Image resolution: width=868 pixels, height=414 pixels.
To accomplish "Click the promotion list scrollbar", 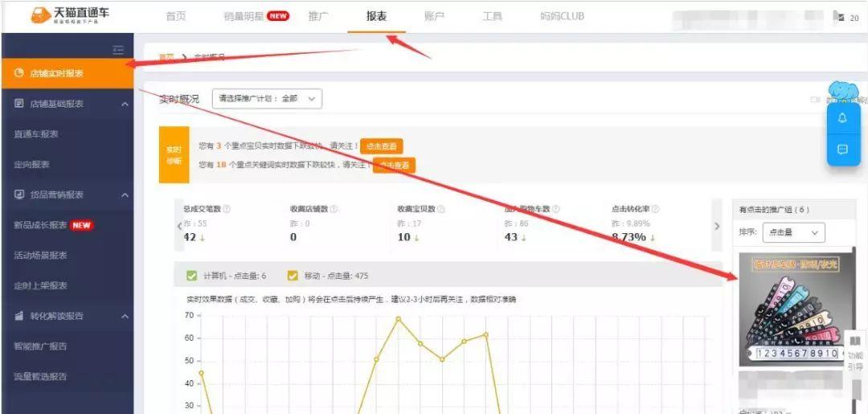I will click(x=853, y=330).
